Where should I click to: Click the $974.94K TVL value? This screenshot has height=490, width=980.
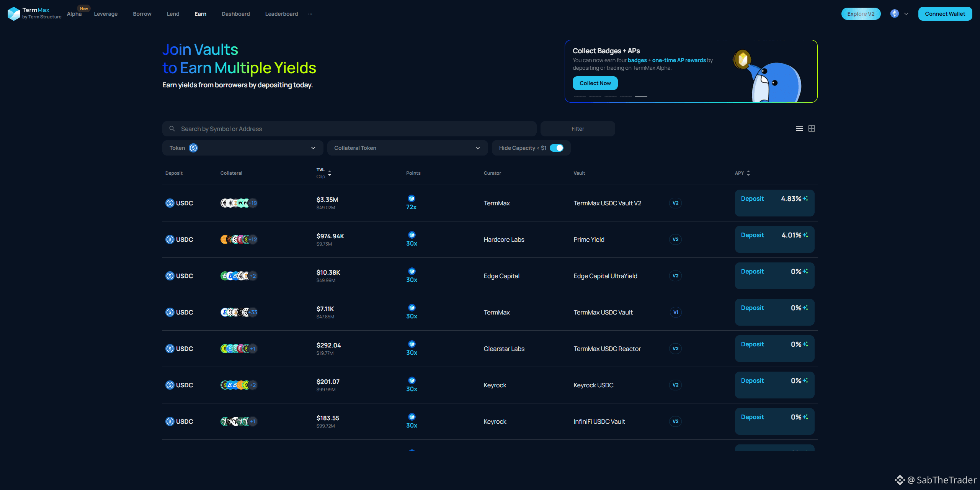[x=330, y=236]
